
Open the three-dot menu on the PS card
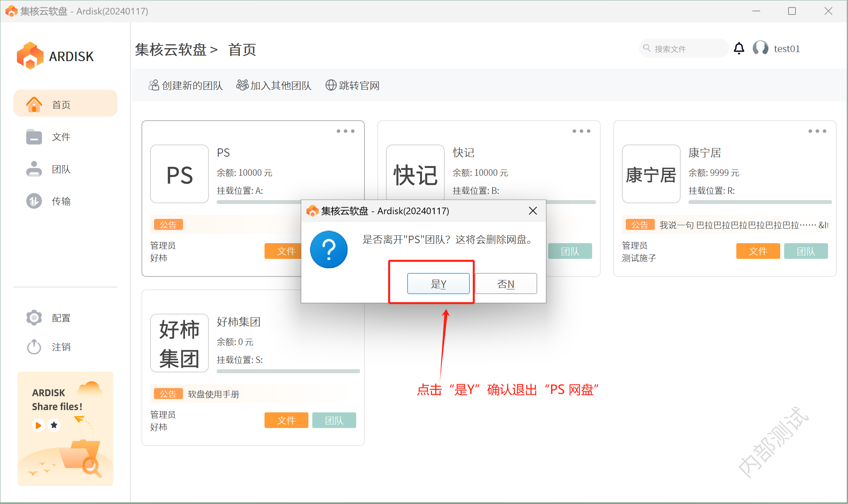coord(345,131)
